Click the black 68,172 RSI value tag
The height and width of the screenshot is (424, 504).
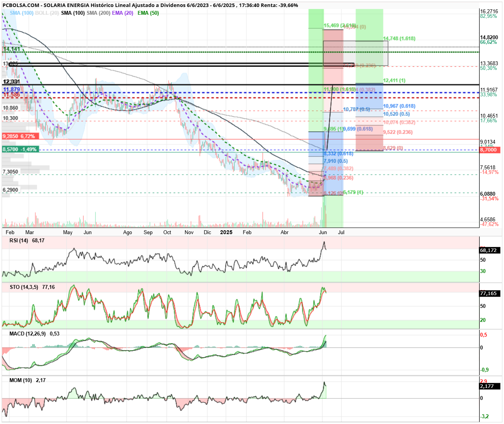(x=489, y=250)
